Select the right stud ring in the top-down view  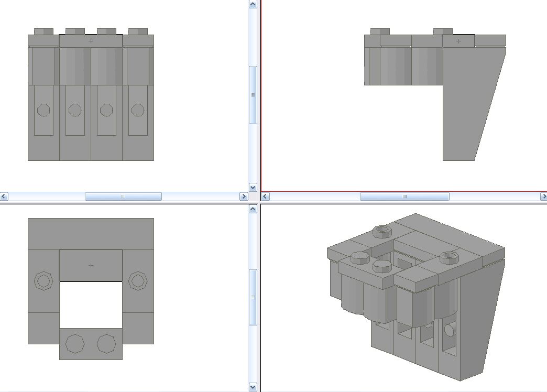pos(138,281)
